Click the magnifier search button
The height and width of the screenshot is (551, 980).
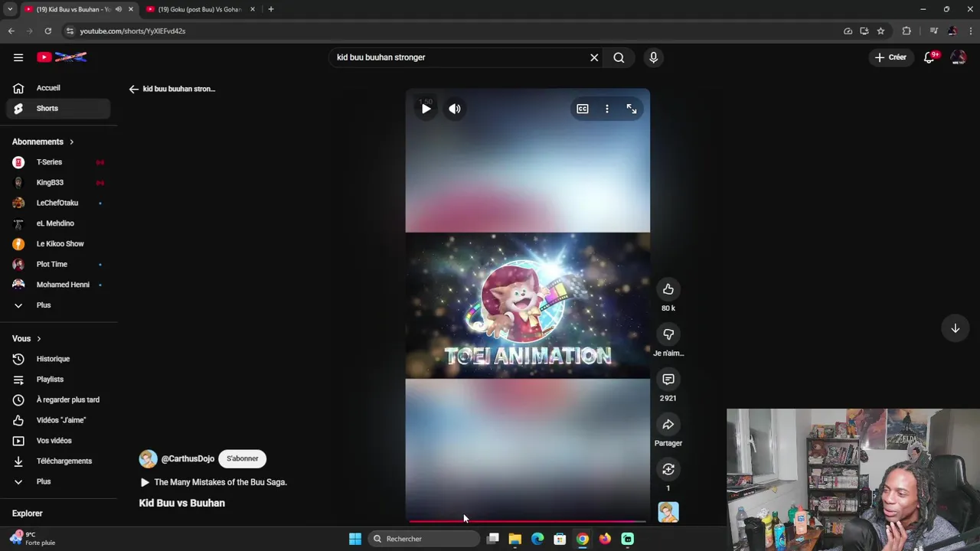619,57
